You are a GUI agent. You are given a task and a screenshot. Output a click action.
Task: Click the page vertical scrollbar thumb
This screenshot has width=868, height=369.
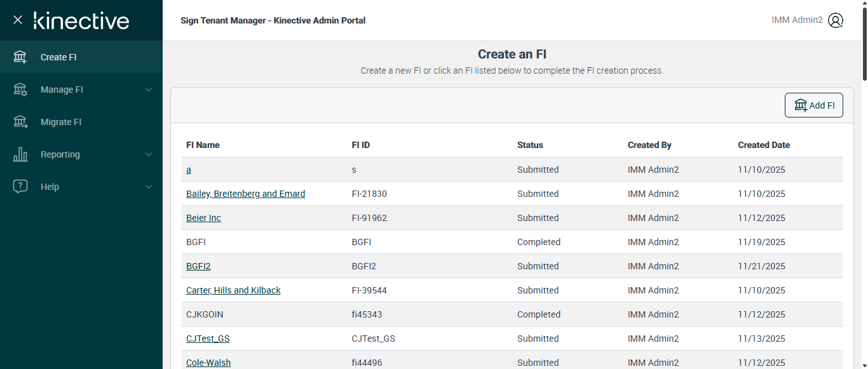tap(864, 44)
